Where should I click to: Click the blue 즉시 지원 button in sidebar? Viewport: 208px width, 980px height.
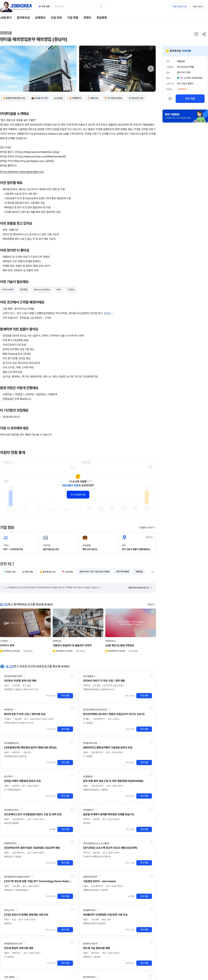tap(190, 99)
